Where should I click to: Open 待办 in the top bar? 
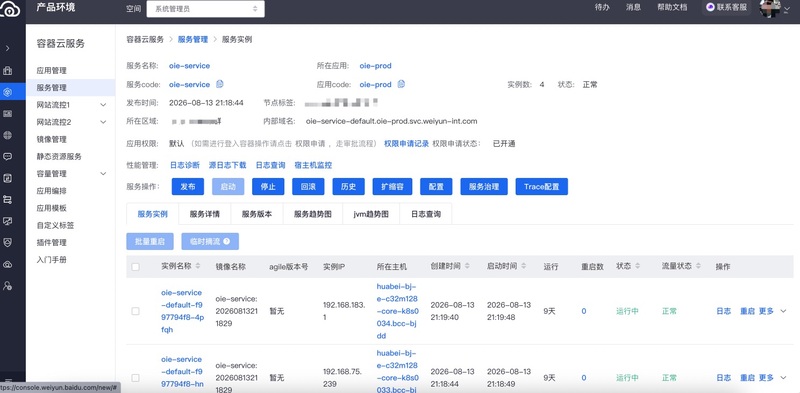[602, 7]
